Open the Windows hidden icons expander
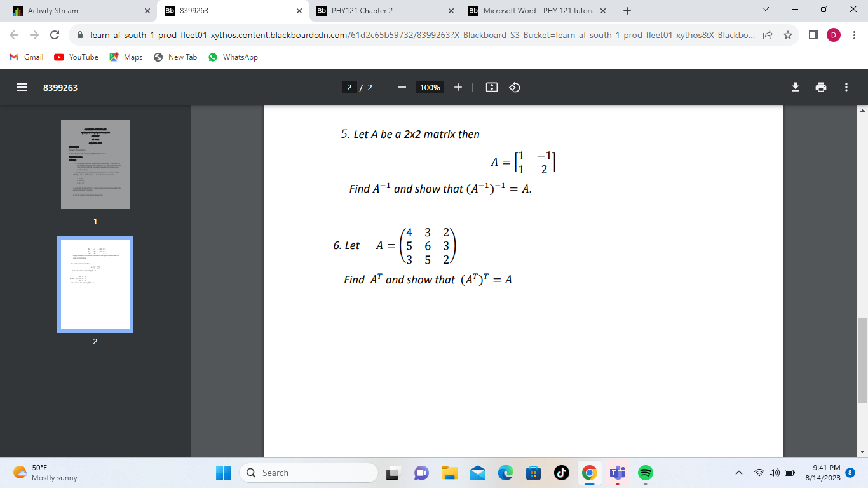 [738, 473]
